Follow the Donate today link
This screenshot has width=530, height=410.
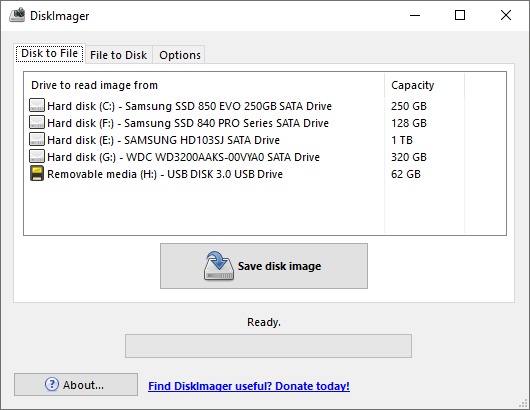pos(249,386)
